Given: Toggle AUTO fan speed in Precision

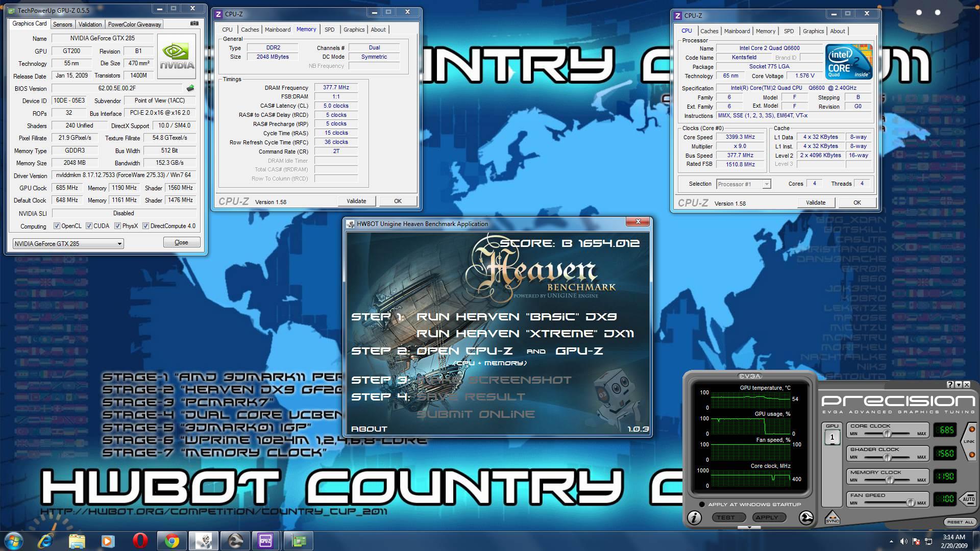Looking at the screenshot, I should point(968,499).
